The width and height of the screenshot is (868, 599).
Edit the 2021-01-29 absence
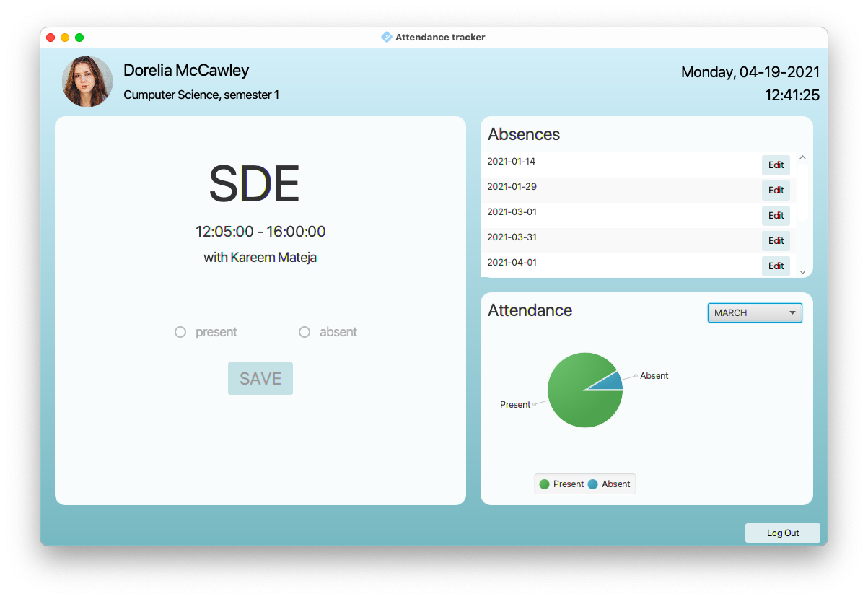[x=776, y=191]
